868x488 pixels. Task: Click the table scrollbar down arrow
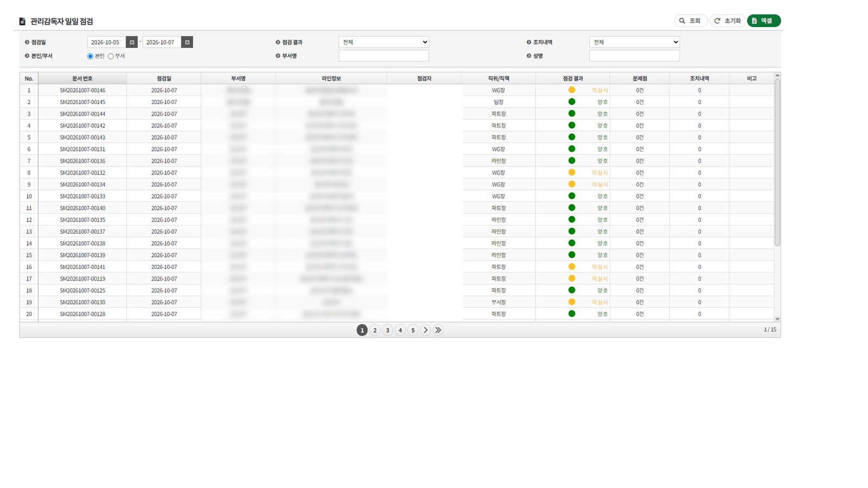[x=777, y=319]
